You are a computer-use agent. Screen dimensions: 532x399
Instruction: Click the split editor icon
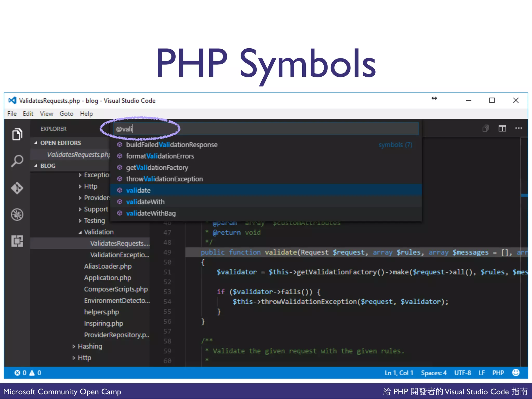pos(502,128)
